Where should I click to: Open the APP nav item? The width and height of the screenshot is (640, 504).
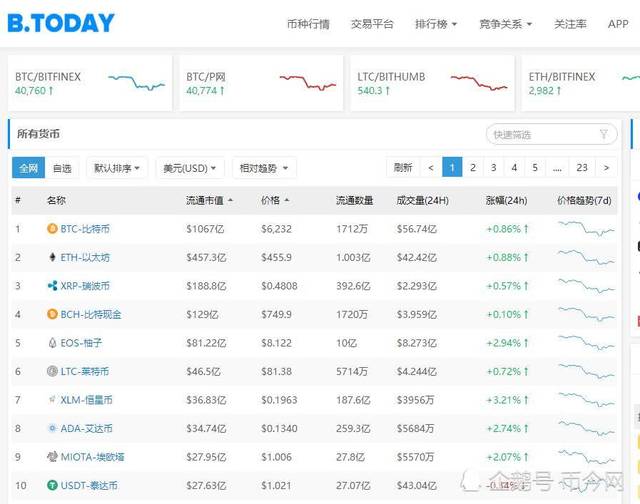[618, 24]
